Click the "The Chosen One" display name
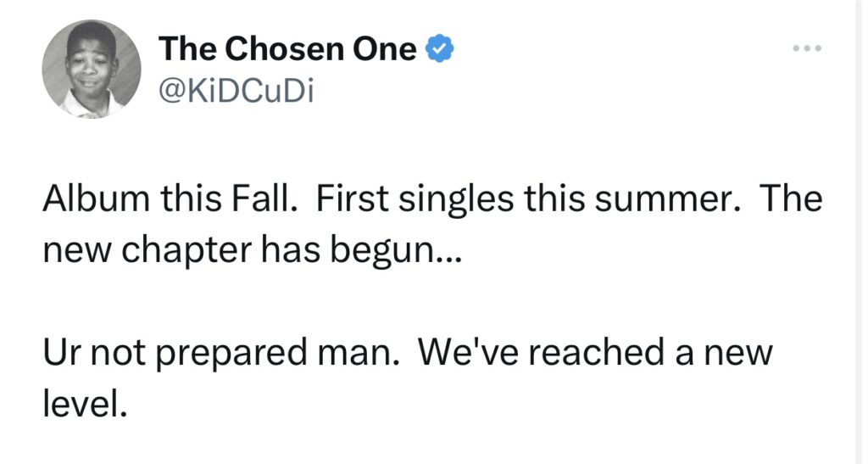Screen dimensions: 868x464 point(287,50)
